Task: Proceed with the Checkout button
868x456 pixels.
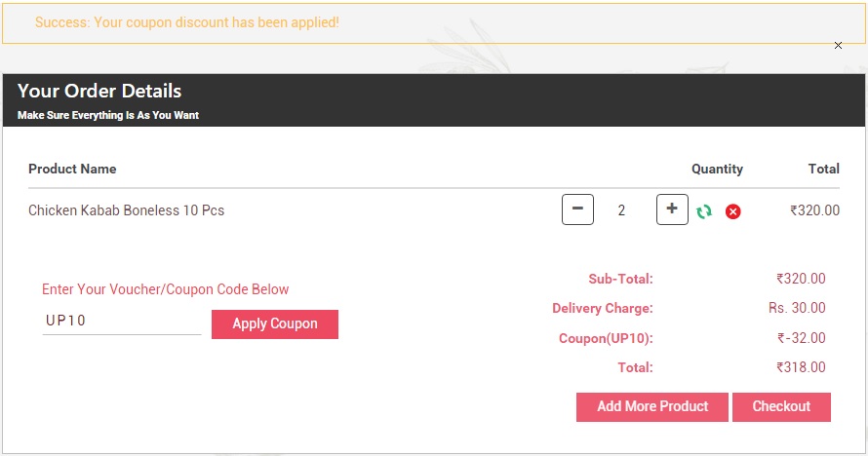Action: coord(781,406)
